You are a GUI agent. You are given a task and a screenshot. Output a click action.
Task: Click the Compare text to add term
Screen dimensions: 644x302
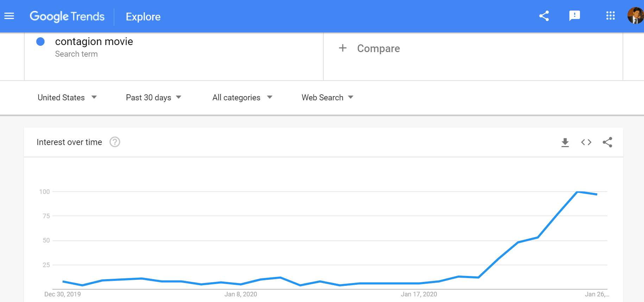(x=378, y=49)
